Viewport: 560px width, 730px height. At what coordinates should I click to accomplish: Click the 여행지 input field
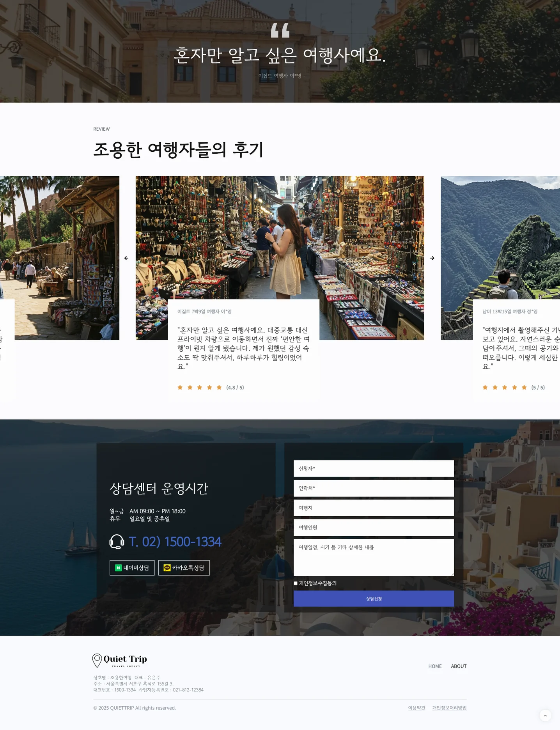coord(374,508)
